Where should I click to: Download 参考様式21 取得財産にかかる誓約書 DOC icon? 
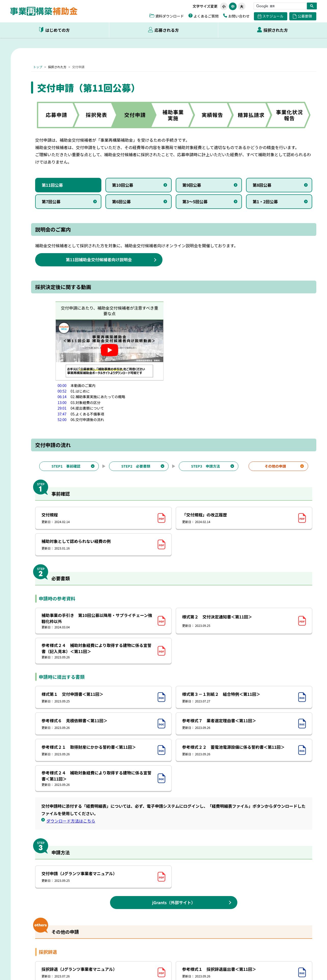pyautogui.click(x=161, y=750)
